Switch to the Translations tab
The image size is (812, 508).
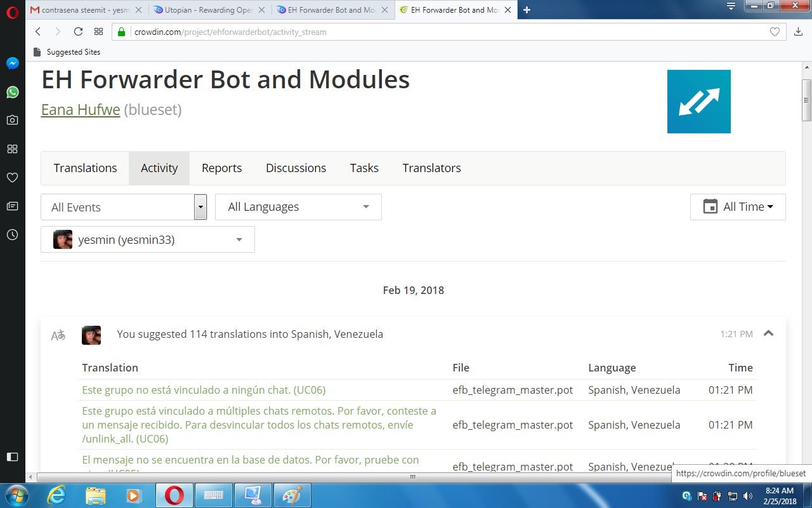tap(85, 168)
